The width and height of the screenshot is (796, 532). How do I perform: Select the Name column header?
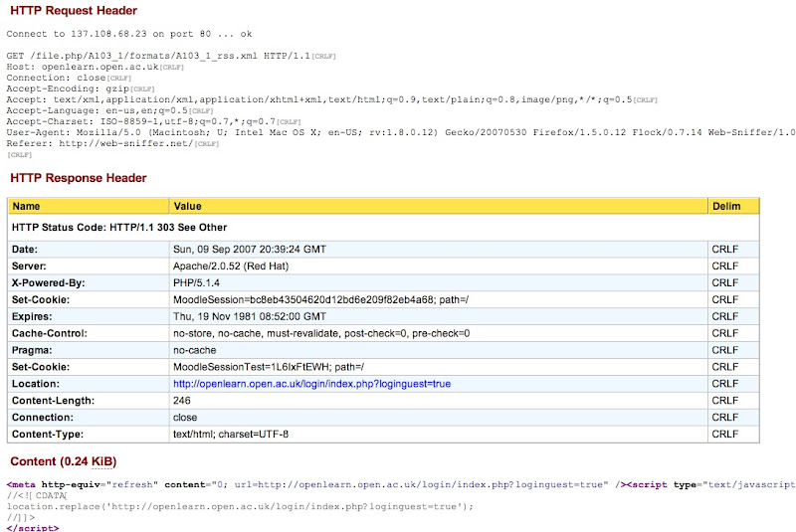pos(26,206)
